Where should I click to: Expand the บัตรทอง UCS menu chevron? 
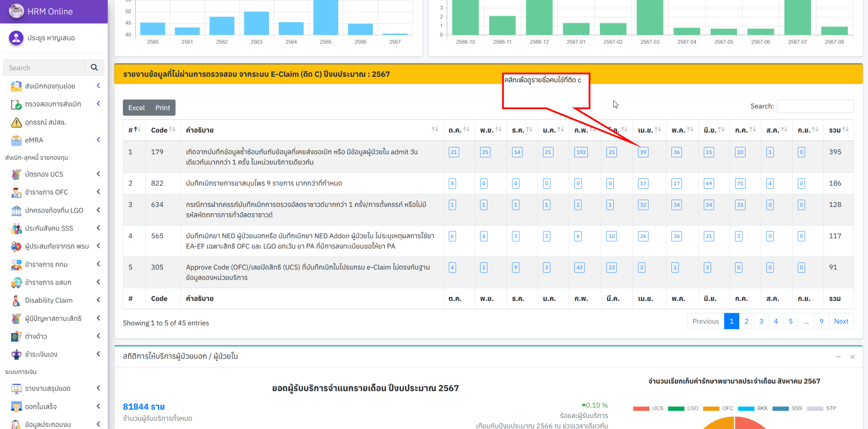click(98, 174)
